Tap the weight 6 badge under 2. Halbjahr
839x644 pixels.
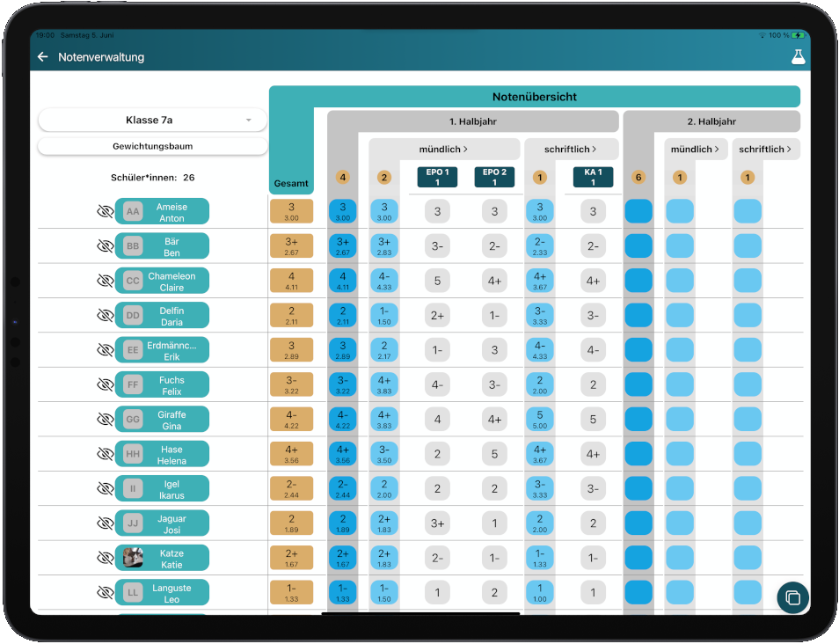click(638, 178)
